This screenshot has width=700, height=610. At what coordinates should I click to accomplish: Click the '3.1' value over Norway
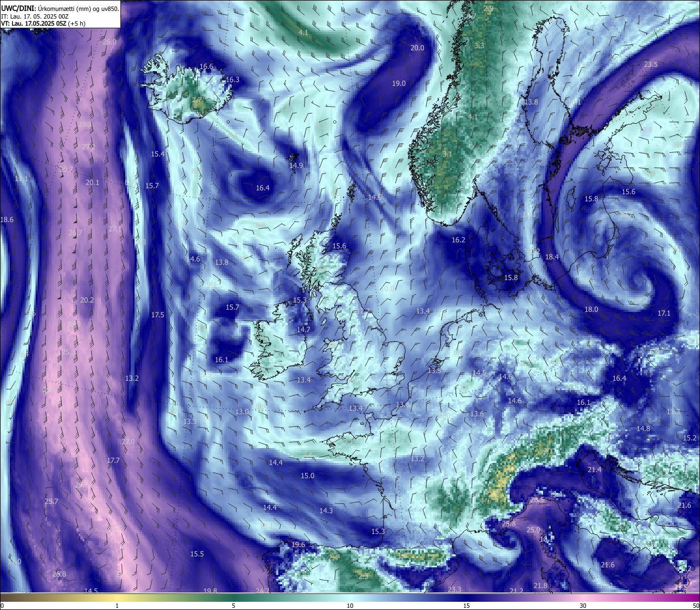coord(447,154)
